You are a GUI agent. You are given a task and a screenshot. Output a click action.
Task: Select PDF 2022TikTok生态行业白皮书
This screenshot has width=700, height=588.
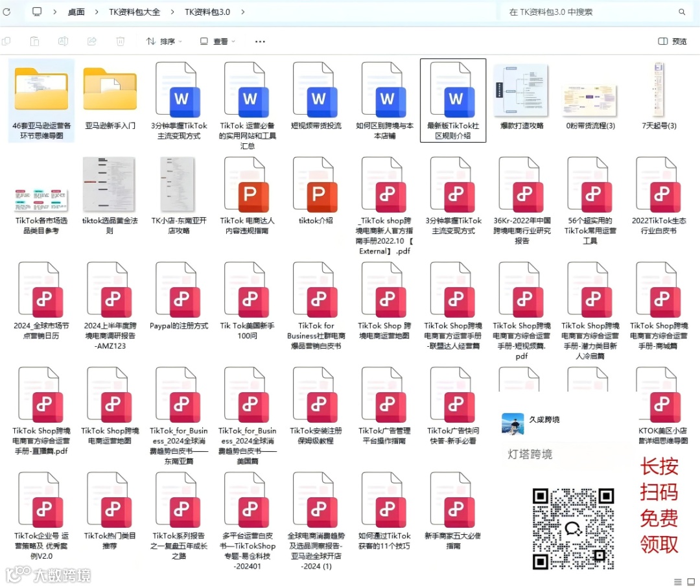point(659,196)
